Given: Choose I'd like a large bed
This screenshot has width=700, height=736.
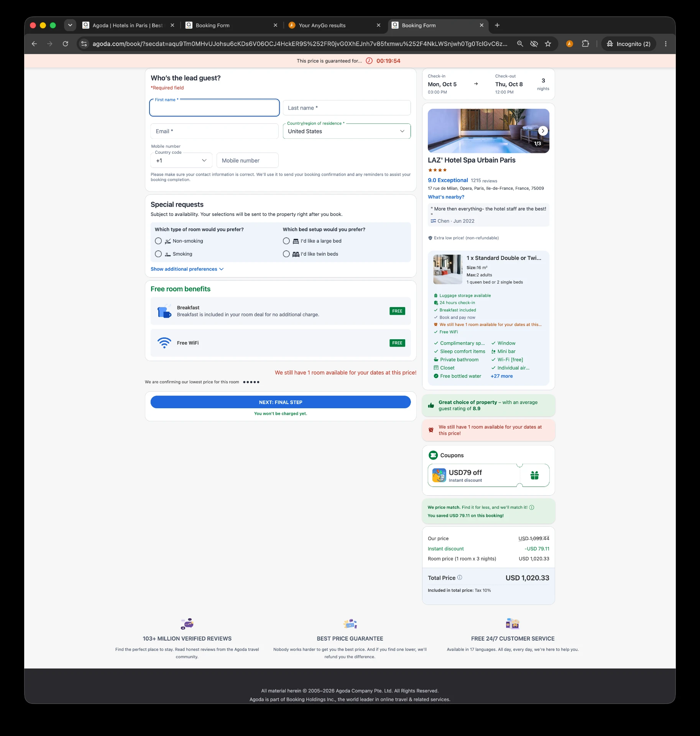Looking at the screenshot, I should pos(286,241).
